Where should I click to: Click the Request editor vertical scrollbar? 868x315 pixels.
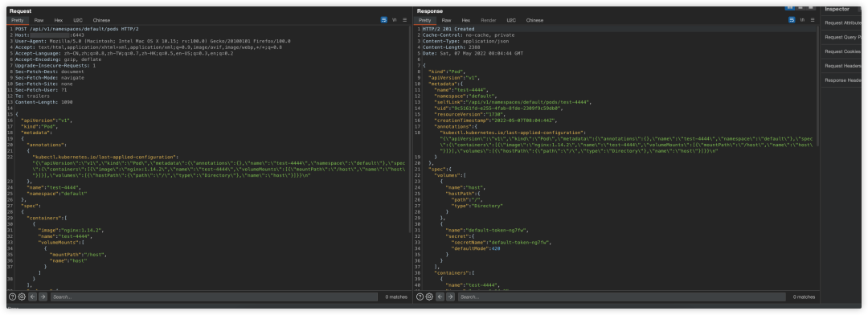410,129
